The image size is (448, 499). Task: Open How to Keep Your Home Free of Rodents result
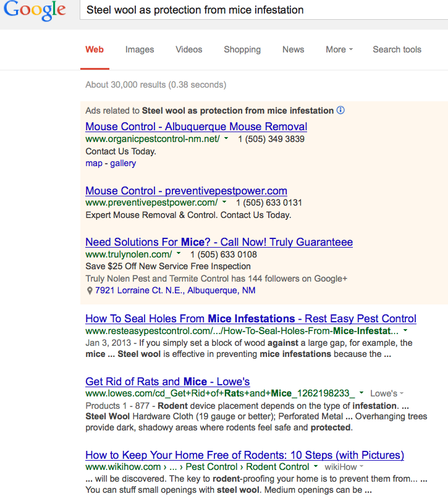[245, 455]
